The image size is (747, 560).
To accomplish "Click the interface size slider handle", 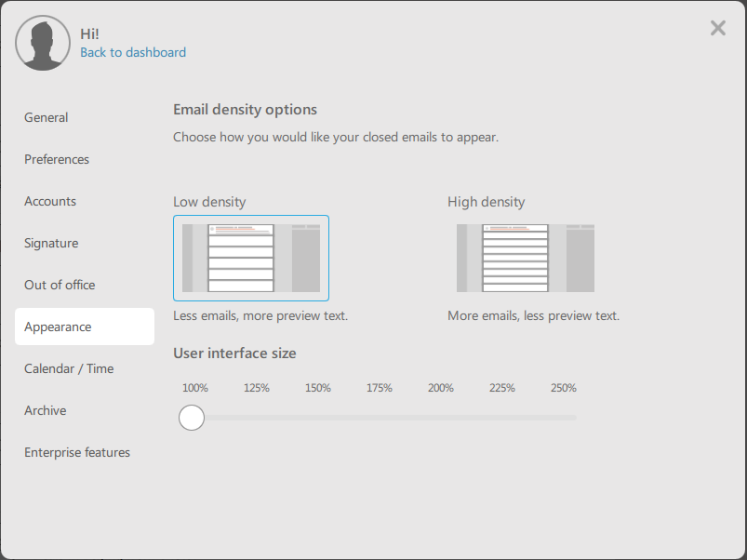I will point(192,418).
